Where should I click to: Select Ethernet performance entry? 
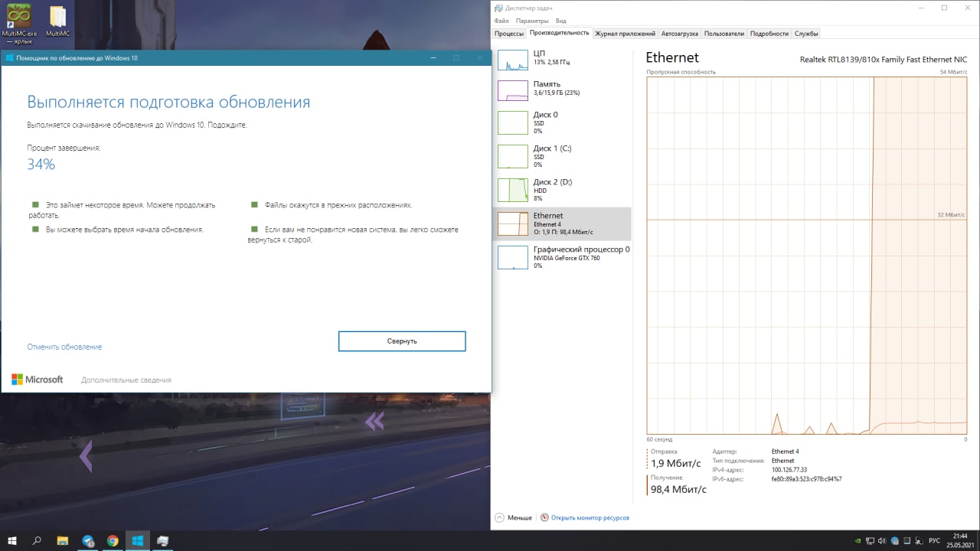563,223
